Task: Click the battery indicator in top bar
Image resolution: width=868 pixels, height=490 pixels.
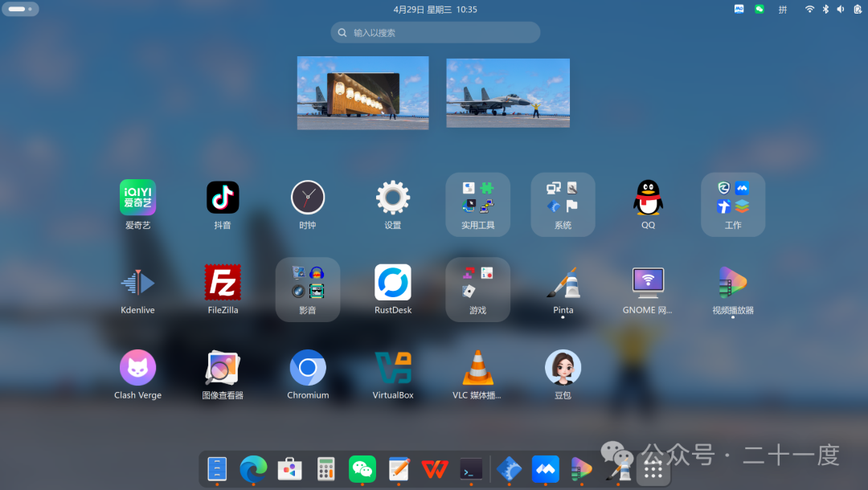Action: (x=858, y=9)
